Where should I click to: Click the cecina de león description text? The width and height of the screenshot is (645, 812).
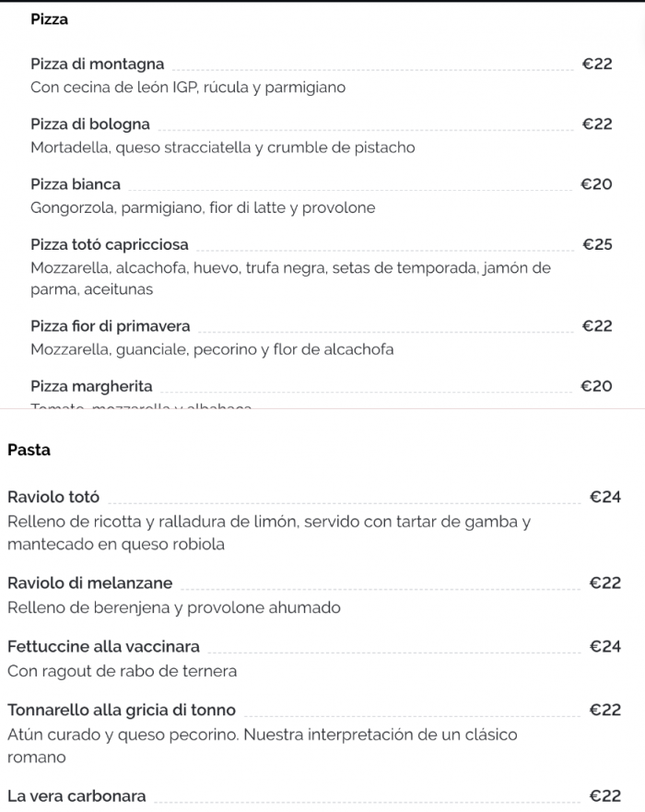[188, 88]
